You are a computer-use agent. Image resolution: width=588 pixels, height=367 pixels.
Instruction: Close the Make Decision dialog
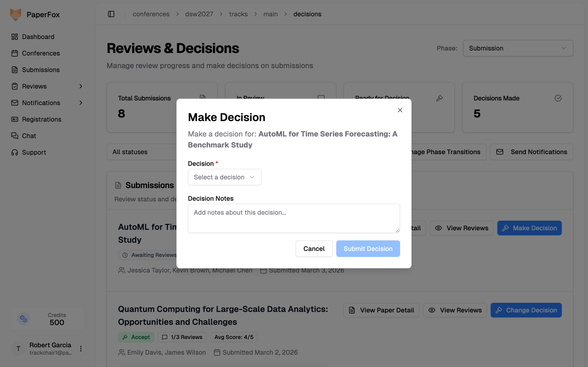400,110
